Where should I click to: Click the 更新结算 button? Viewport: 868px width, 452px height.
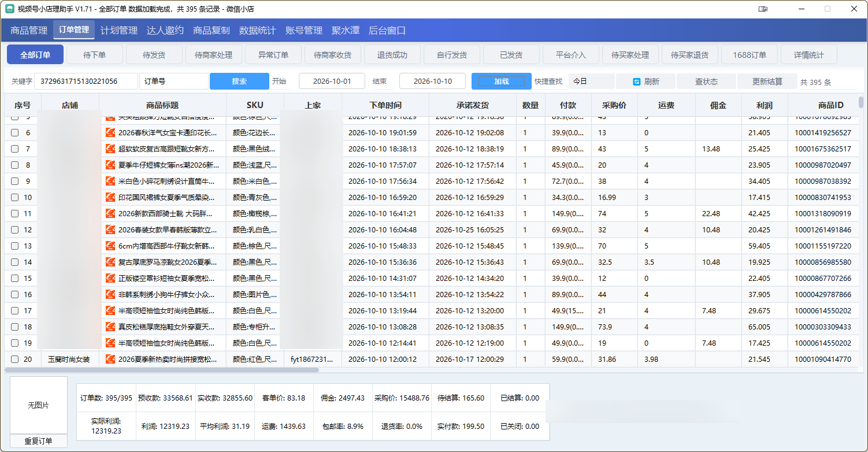pos(767,81)
